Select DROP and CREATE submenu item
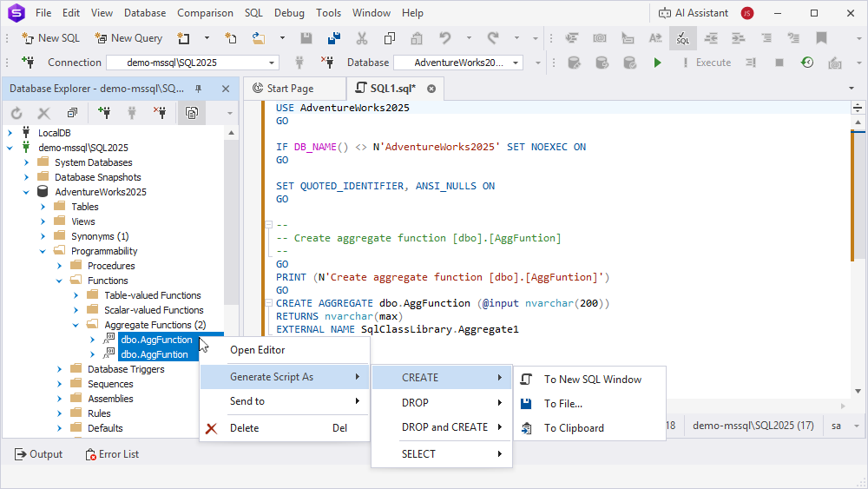Viewport: 868px width, 489px height. point(441,427)
